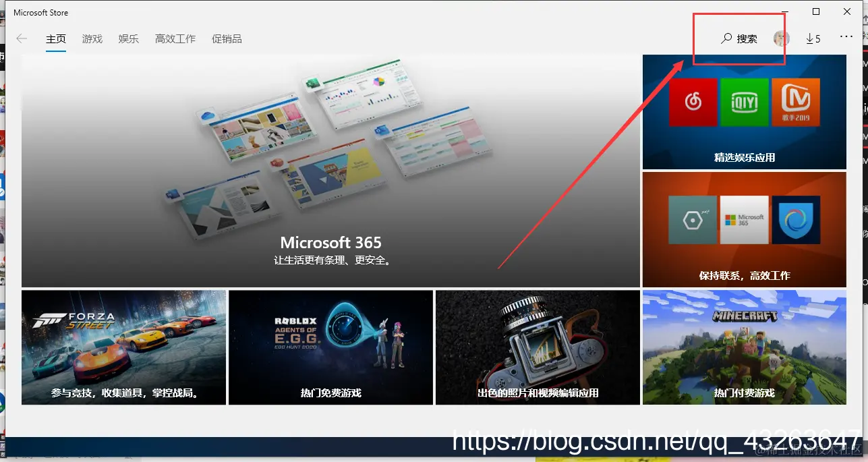Click 让生活更有条理、更安全 text

[331, 260]
